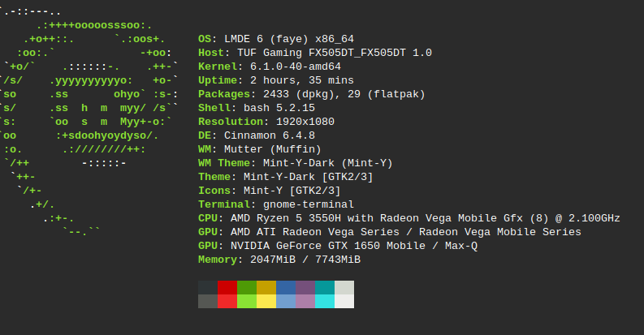The width and height of the screenshot is (644, 335).
Task: Click the kernel version '6.1.0-40-amd64'
Action: 296,67
